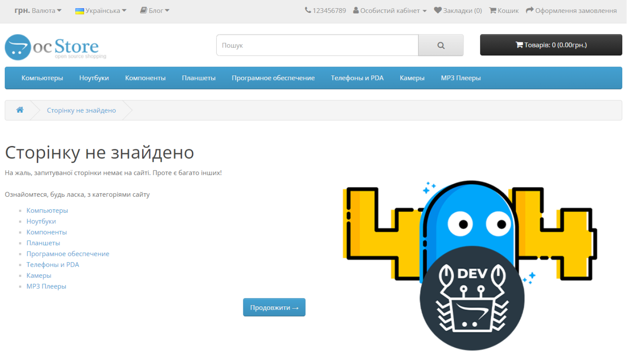Open MP3 Плееры in the navigation bar
This screenshot has height=364, width=627.
461,78
